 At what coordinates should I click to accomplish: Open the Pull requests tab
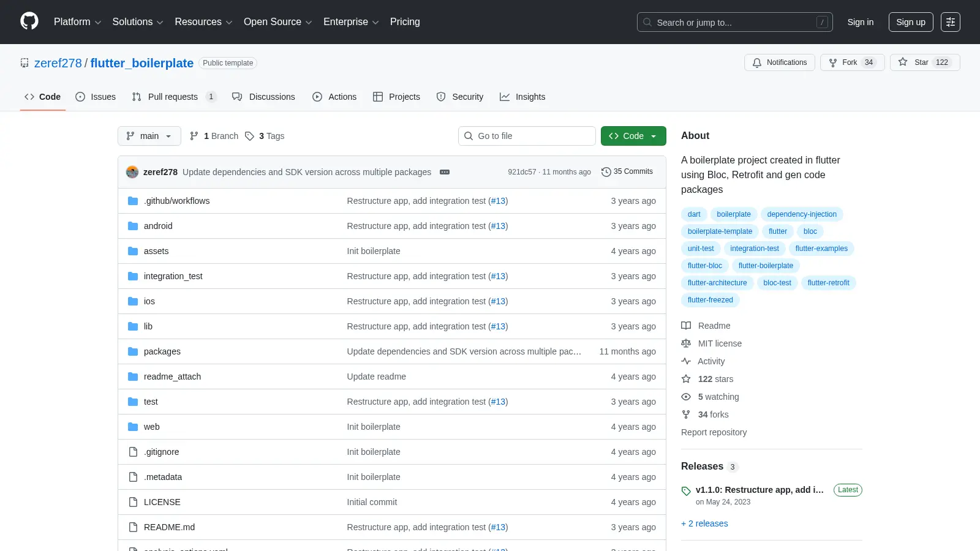pos(174,97)
